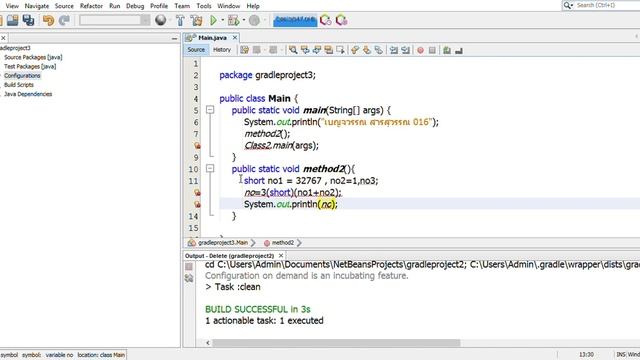Select the Main.java editor tab

[212, 38]
